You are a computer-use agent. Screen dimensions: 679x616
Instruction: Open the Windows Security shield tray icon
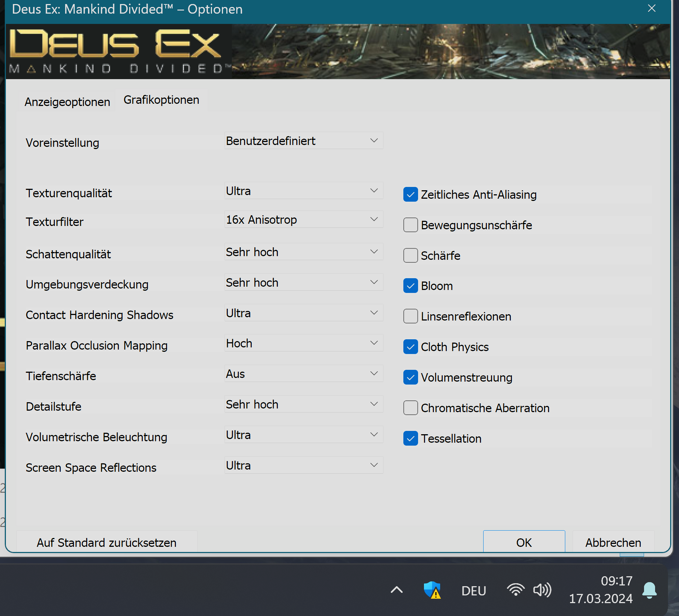point(432,590)
